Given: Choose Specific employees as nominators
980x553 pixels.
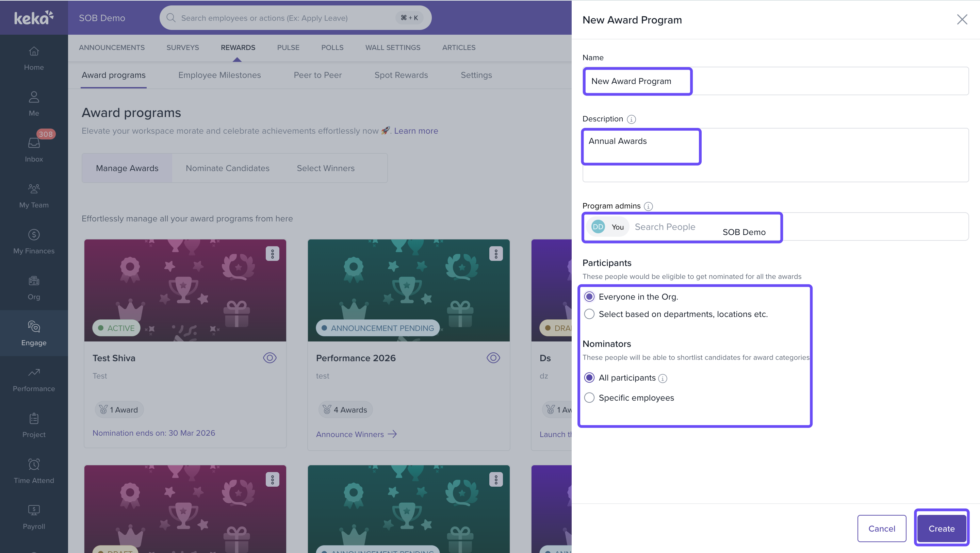Looking at the screenshot, I should [x=589, y=398].
